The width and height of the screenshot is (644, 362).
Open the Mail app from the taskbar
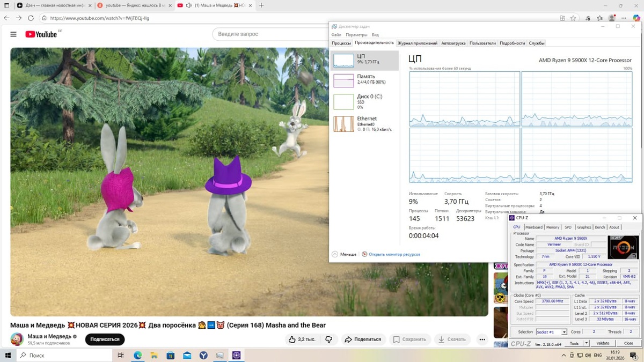187,355
